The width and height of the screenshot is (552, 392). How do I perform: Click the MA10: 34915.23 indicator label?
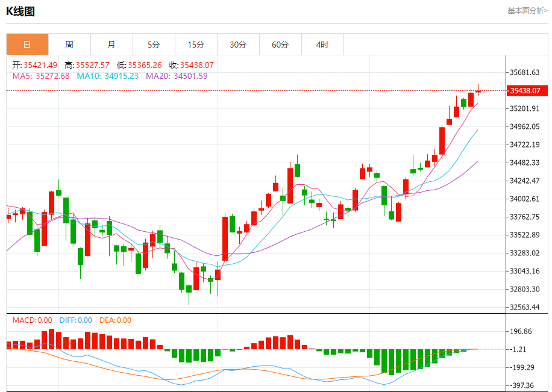pos(107,76)
